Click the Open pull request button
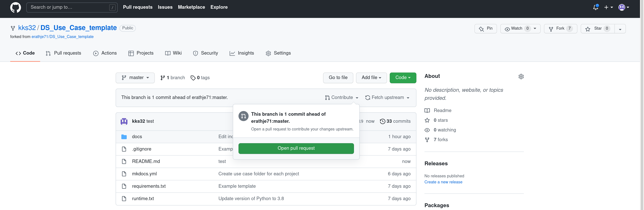The height and width of the screenshot is (210, 644). [x=296, y=148]
